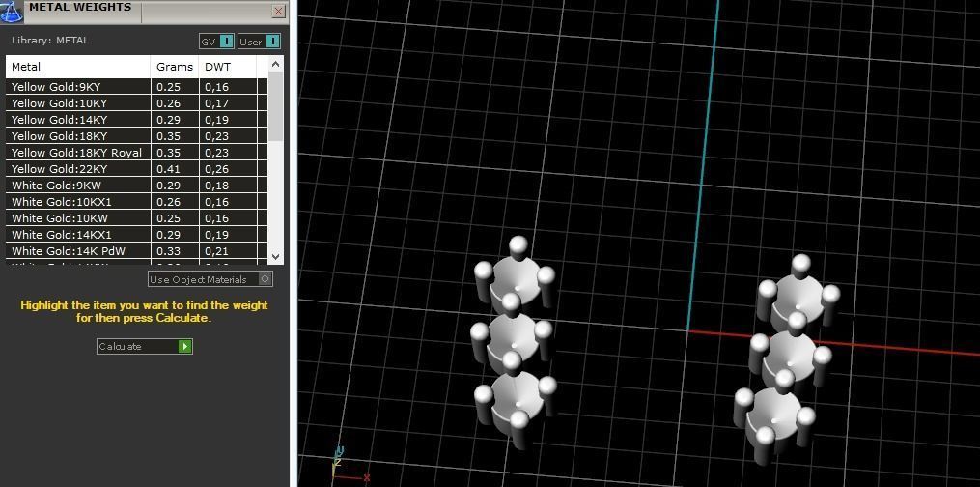Select the Yellow Gold:18KY row
The image size is (980, 487).
pyautogui.click(x=136, y=135)
